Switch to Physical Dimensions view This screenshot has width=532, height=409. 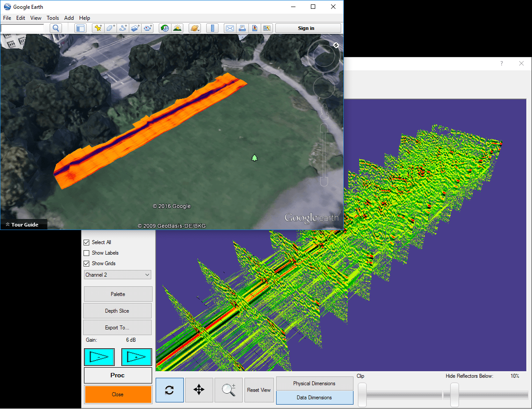pos(314,383)
